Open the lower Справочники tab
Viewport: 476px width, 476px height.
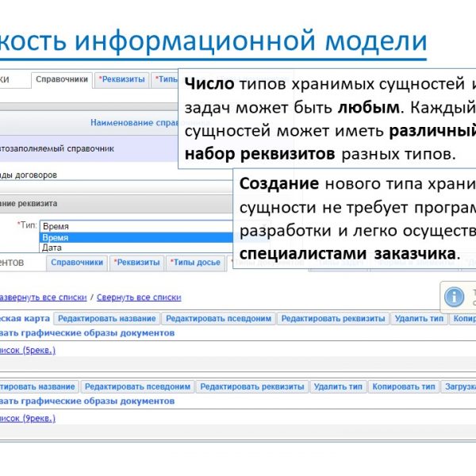coord(83,262)
